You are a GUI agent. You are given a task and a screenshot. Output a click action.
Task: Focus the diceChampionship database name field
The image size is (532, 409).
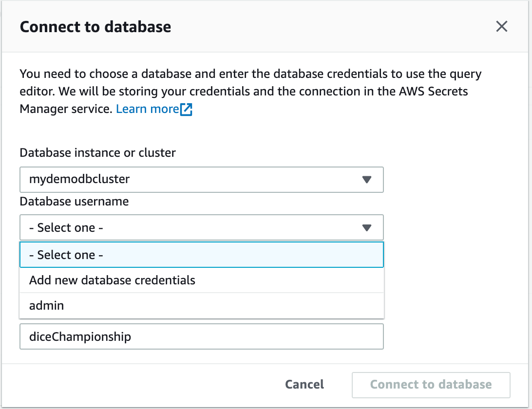pyautogui.click(x=201, y=336)
